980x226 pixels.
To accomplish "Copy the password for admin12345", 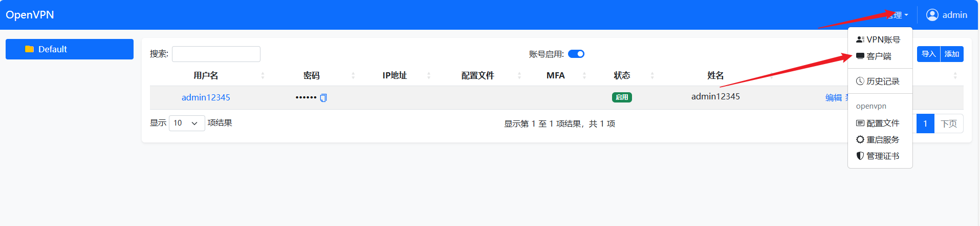I will (323, 98).
